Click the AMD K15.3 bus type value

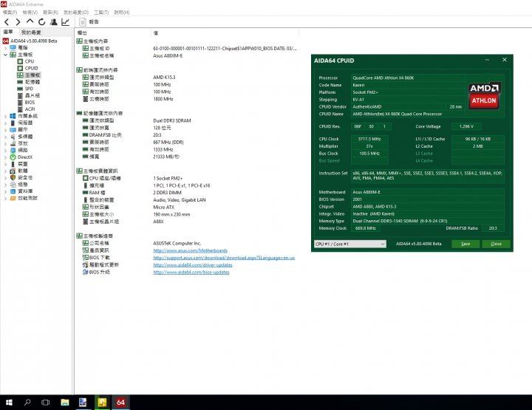(164, 78)
